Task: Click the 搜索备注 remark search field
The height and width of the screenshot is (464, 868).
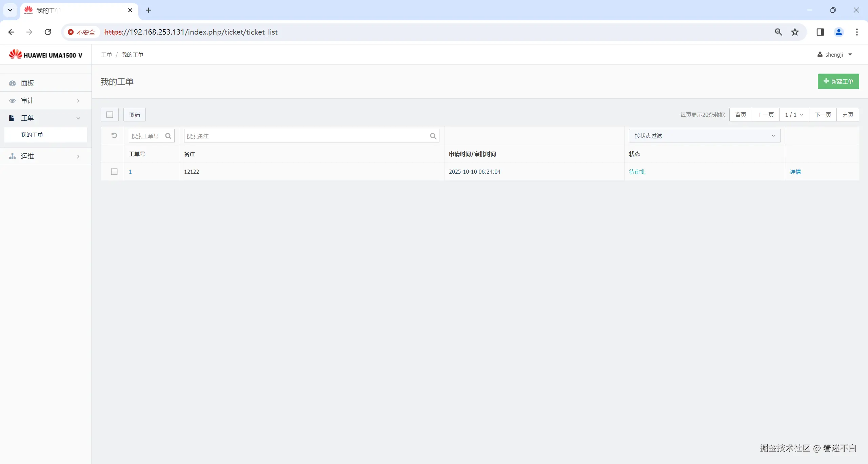Action: [305, 136]
